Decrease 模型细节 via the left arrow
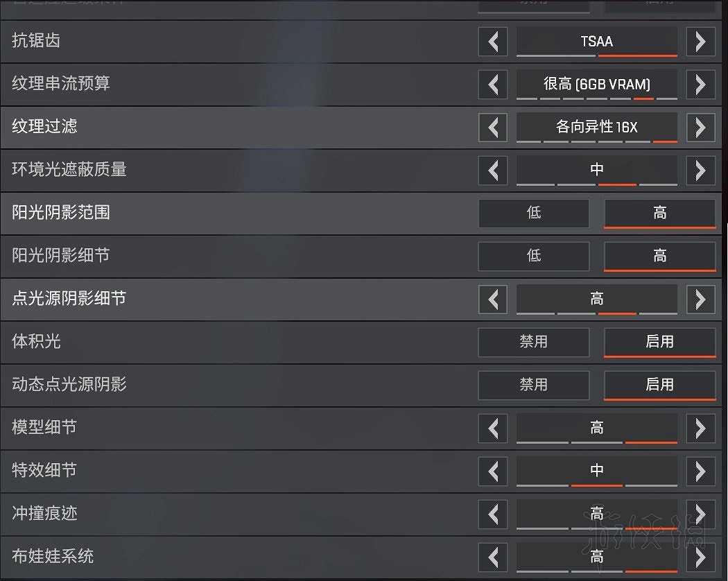Viewport: 728px width, 581px height. click(493, 428)
